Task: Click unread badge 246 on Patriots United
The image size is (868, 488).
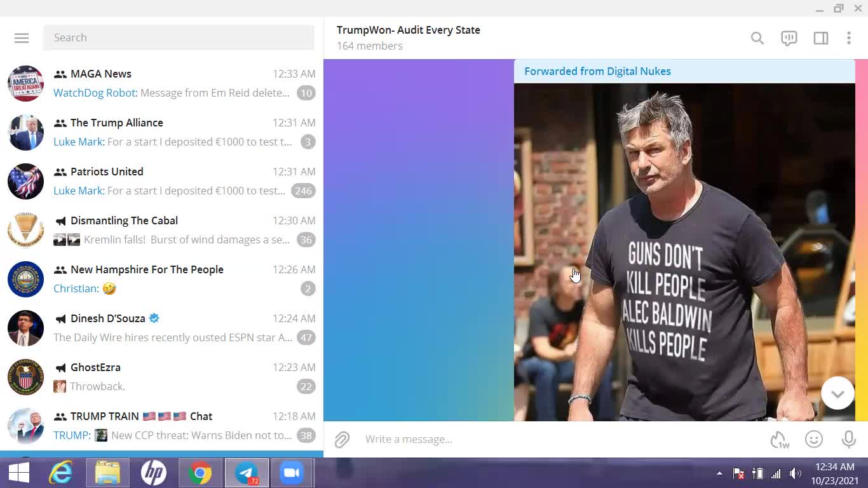Action: click(303, 191)
